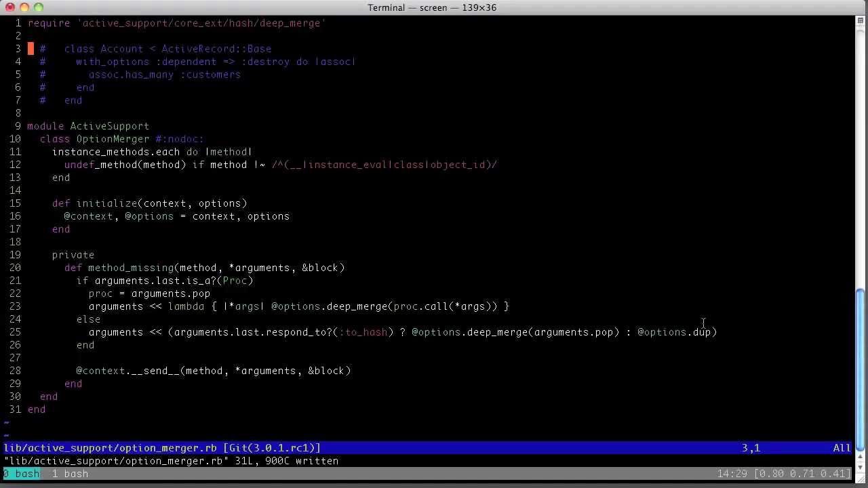Click the scrollbar thumb on the right edge
The width and height of the screenshot is (868, 488).
tap(861, 369)
